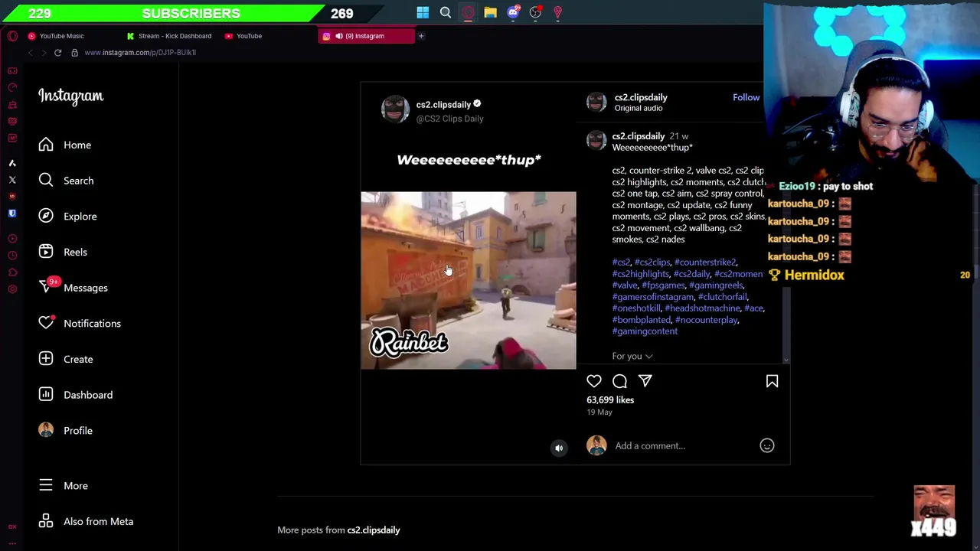Open GX Corner gamepad icon in sidebar
This screenshot has width=980, height=551.
(x=12, y=70)
